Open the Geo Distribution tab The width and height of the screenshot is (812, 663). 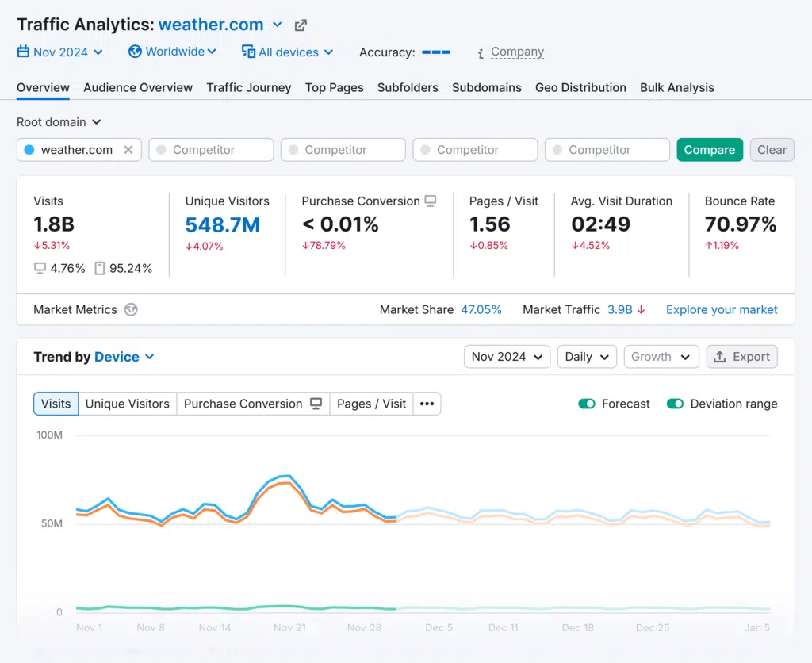click(x=580, y=88)
